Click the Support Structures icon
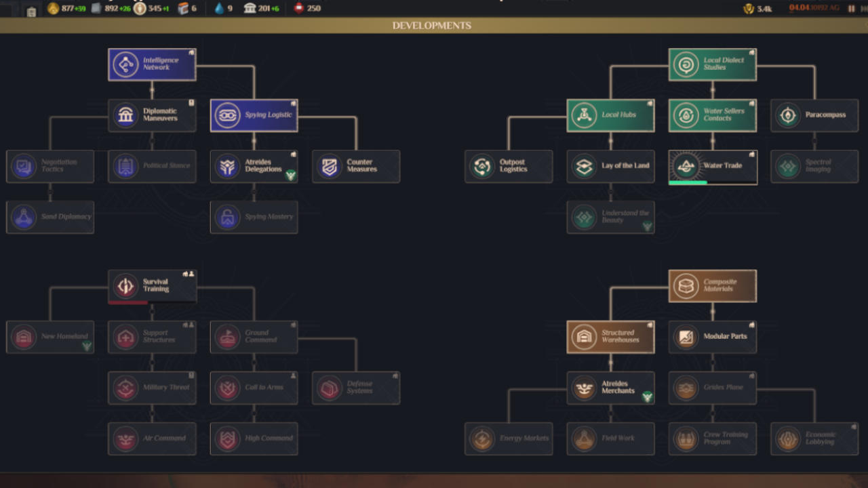This screenshot has height=488, width=868. 125,338
